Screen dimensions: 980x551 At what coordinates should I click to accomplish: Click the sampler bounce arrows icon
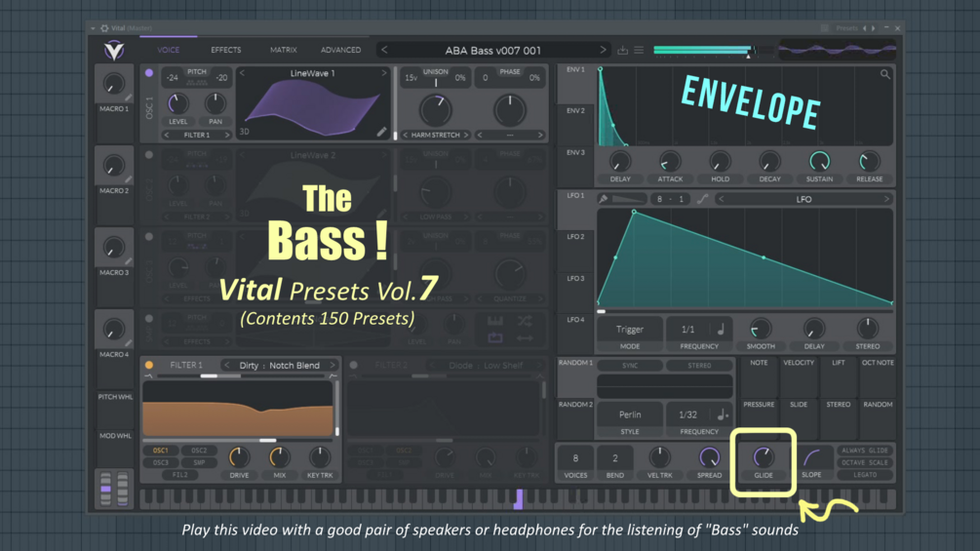pos(525,338)
